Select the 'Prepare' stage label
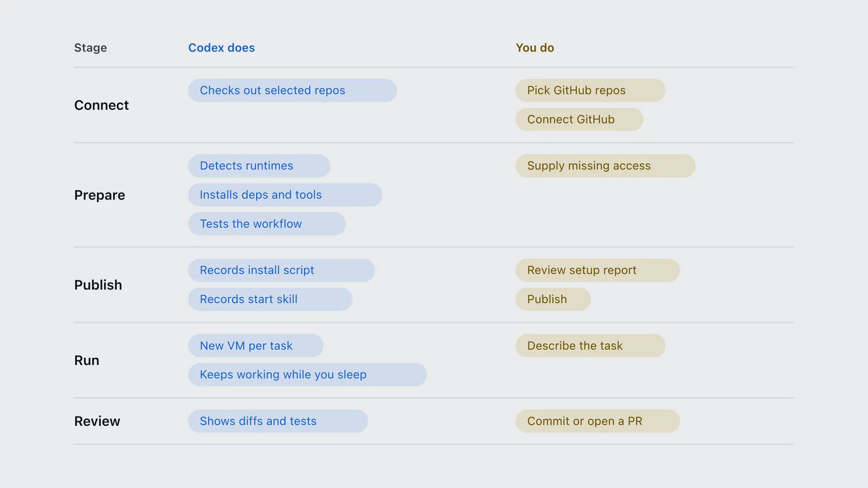Viewport: 868px width, 488px height. (x=100, y=195)
